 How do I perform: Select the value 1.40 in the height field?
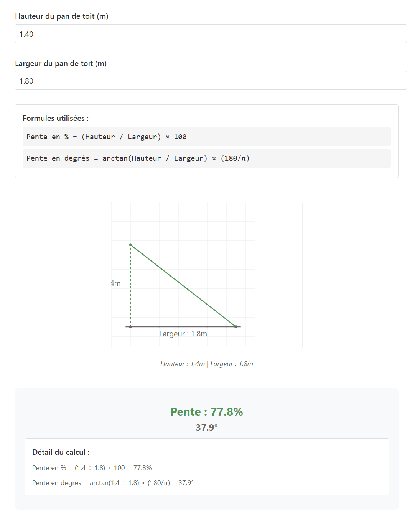pos(25,34)
